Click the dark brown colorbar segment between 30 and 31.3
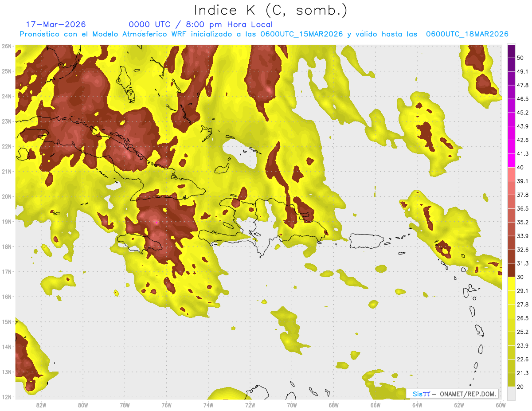Image resolution: width=532 pixels, height=411 pixels. click(511, 270)
